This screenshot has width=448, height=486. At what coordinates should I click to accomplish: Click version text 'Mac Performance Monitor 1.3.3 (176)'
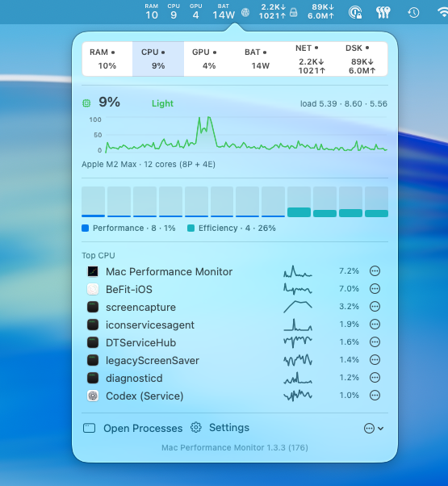pos(235,447)
